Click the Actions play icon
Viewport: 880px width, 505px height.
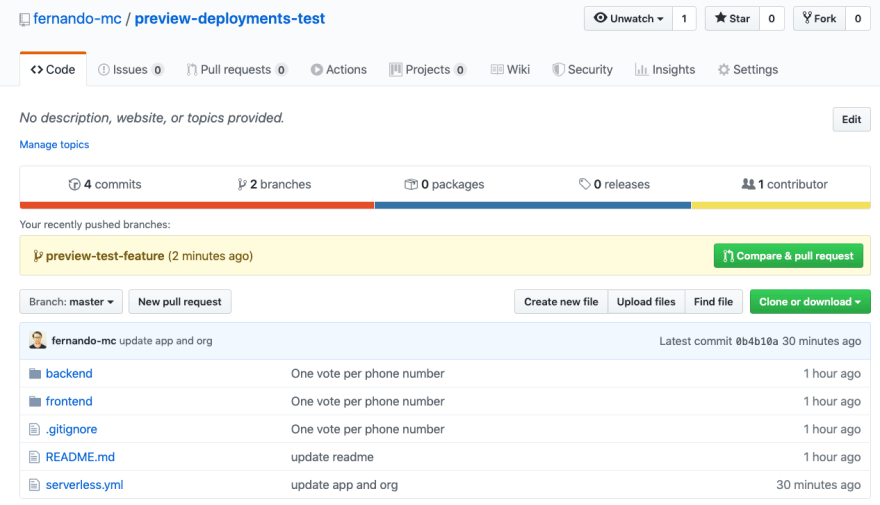[x=317, y=70]
